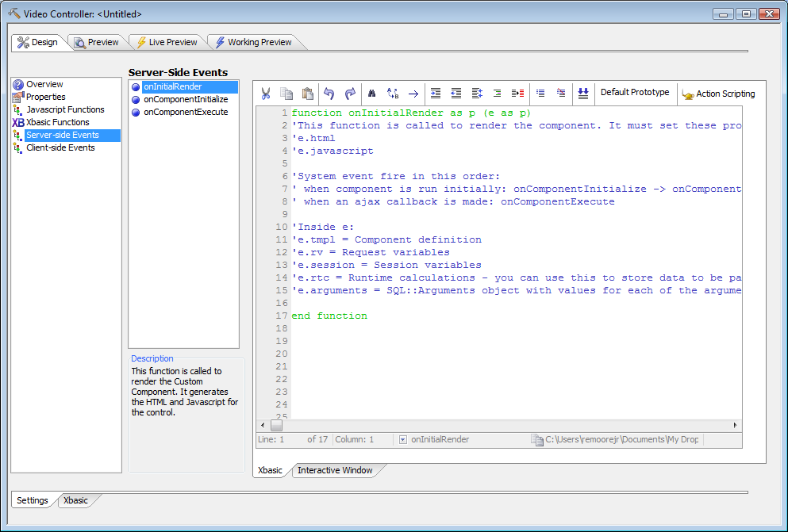This screenshot has height=532, width=788.
Task: Click file path 'C:\Users\remoorejr' in status bar
Action: 621,440
